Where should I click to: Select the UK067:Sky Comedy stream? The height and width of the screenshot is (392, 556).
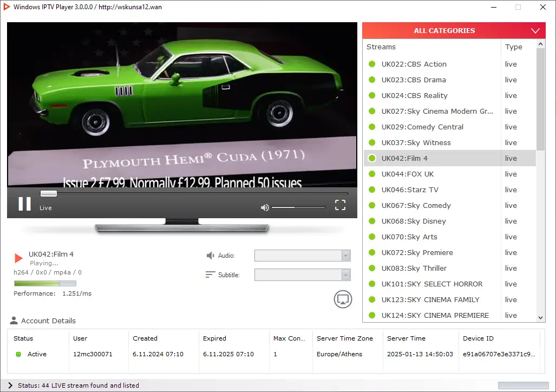point(450,205)
